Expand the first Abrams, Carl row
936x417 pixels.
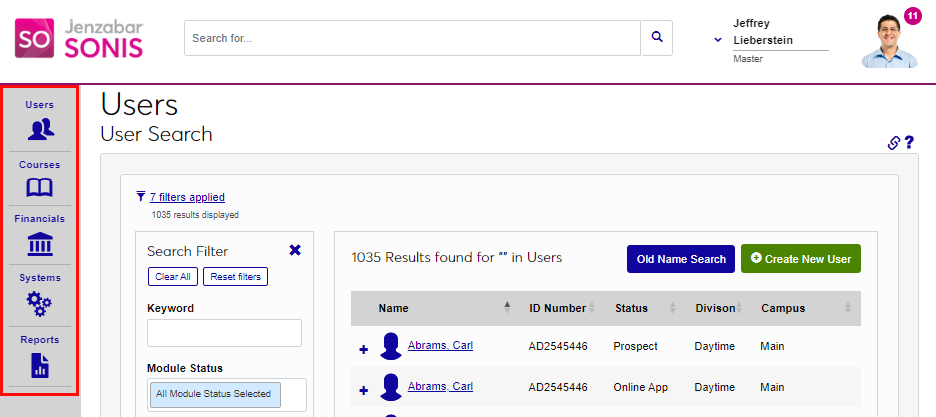coord(363,349)
